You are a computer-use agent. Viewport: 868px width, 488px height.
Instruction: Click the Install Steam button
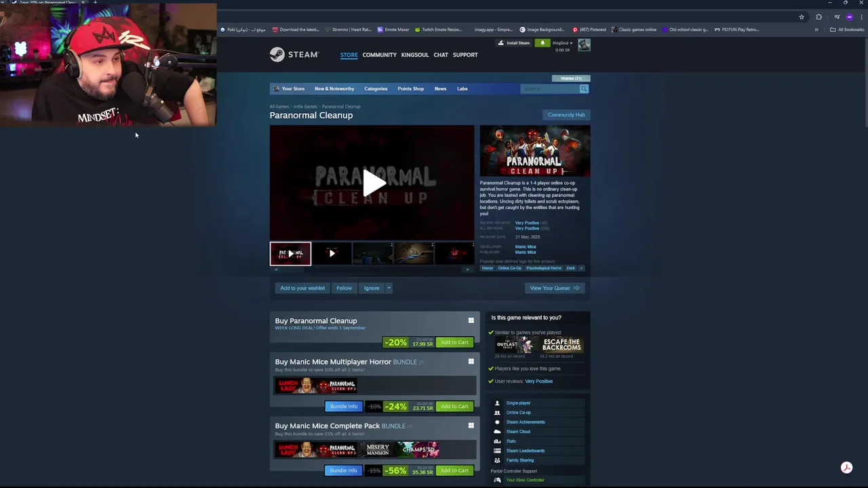(514, 43)
